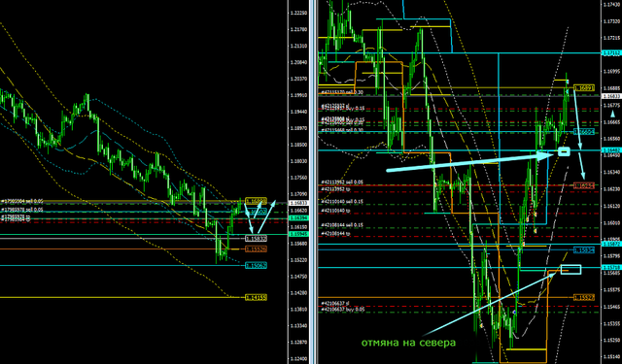The width and height of the screenshot is (622, 364).
Task: Click green 1.16394 marker on left price axis
Action: (x=298, y=217)
